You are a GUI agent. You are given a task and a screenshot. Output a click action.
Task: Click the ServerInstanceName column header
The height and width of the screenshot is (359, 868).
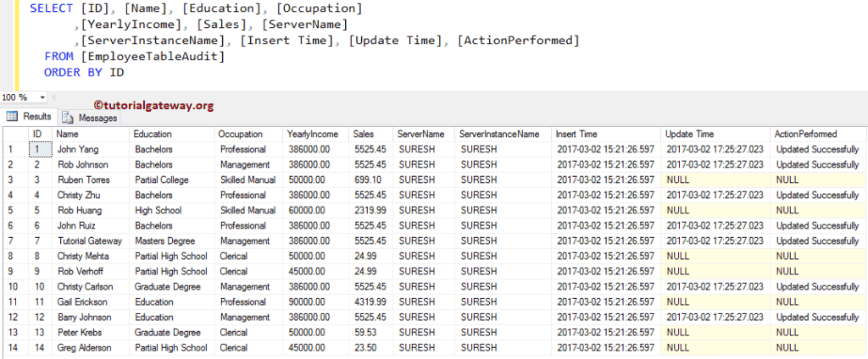(x=504, y=134)
